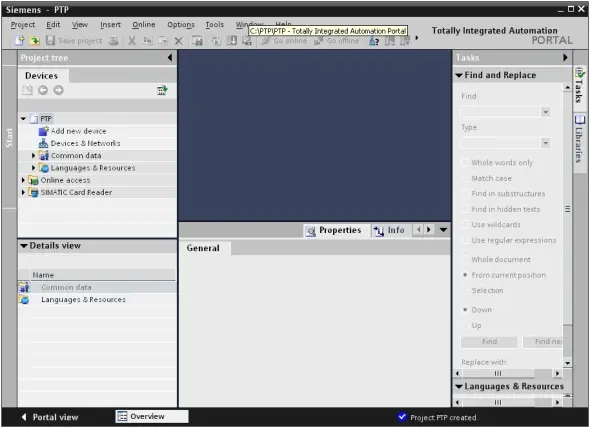Switch to the Info tab
590x428 pixels.
(x=389, y=230)
